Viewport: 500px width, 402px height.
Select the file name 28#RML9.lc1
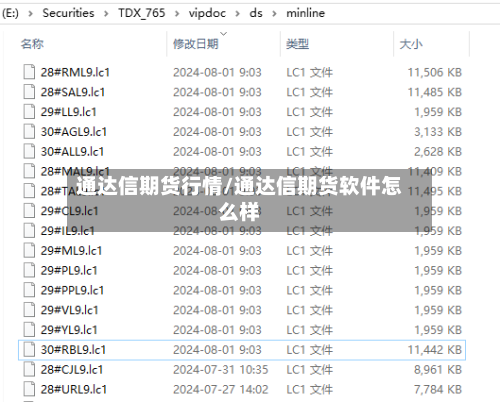tap(75, 72)
